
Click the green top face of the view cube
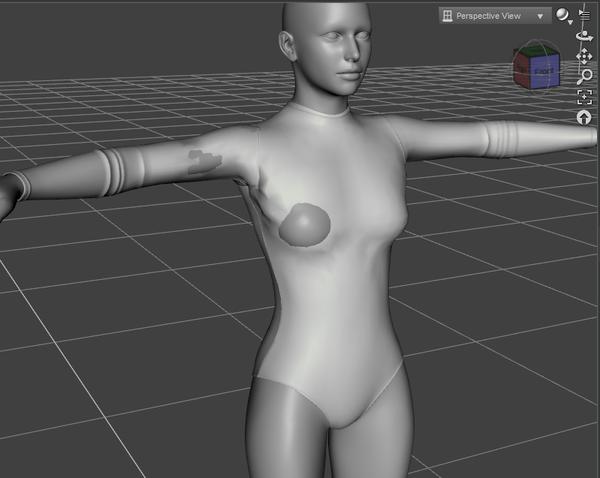[538, 50]
